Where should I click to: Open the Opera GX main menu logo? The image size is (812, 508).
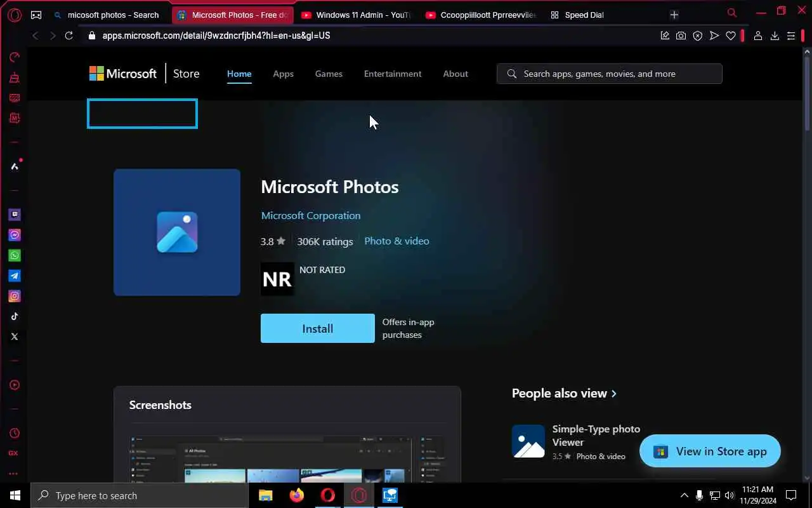(x=14, y=15)
